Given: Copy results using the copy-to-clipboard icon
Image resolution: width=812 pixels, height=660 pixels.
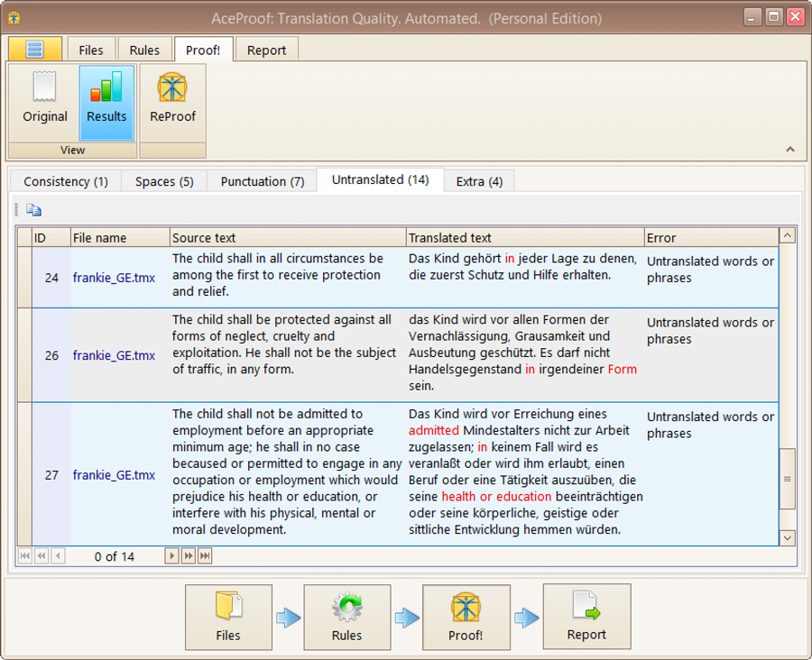Looking at the screenshot, I should pyautogui.click(x=33, y=209).
